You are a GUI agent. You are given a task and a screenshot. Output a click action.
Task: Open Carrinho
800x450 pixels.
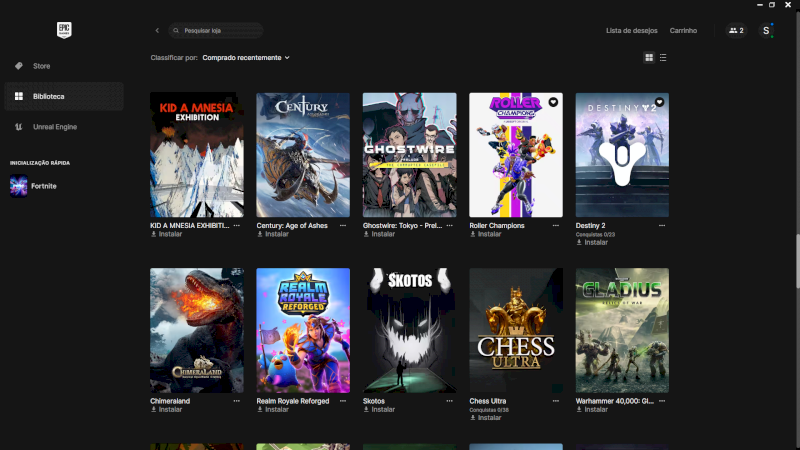coord(683,31)
